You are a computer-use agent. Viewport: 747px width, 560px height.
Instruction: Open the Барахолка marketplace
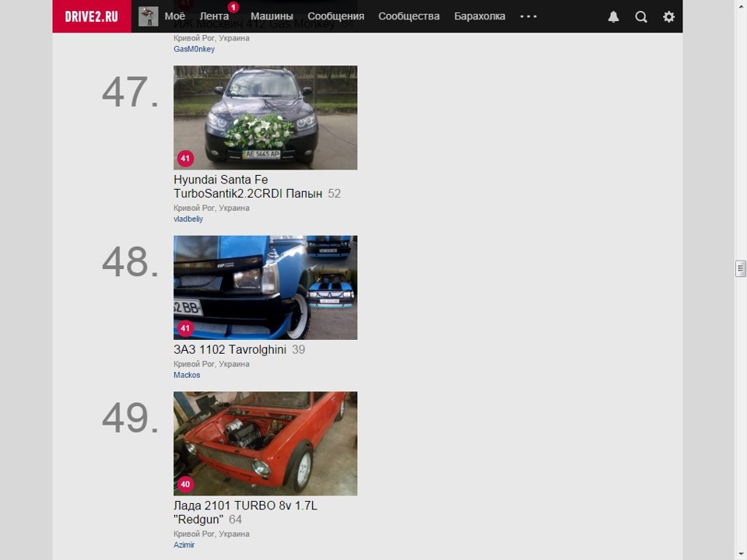[480, 16]
